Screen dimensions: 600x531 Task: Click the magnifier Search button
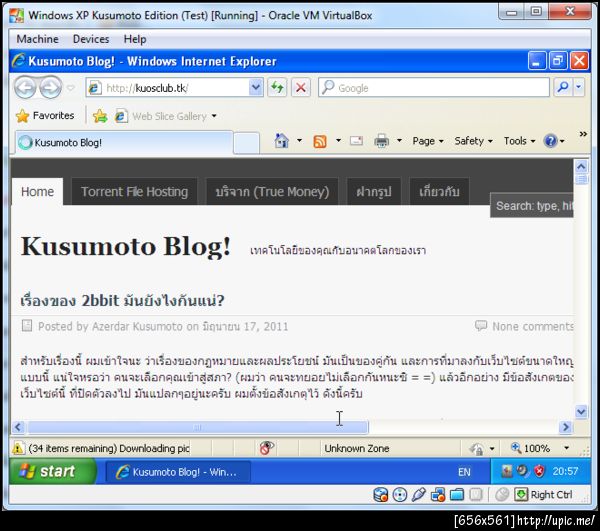tap(562, 88)
